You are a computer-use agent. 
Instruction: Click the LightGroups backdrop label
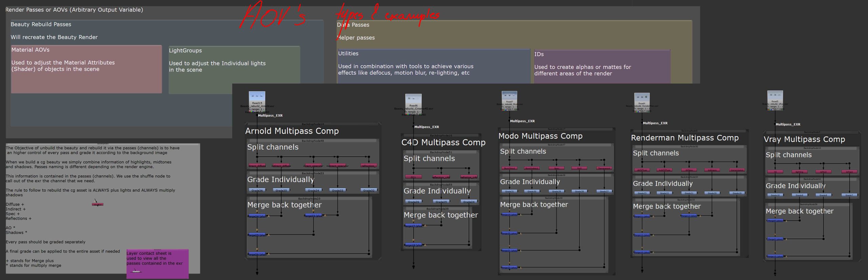(185, 50)
